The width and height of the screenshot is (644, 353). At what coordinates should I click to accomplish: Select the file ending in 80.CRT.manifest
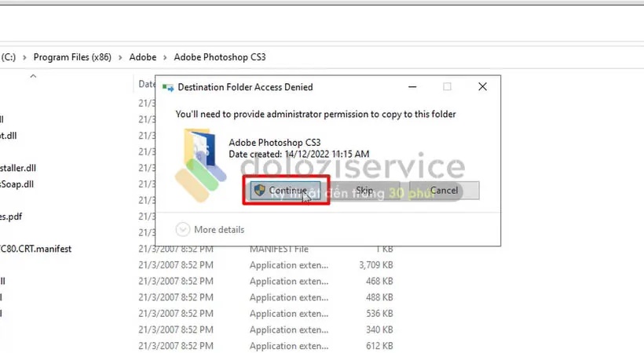point(35,249)
